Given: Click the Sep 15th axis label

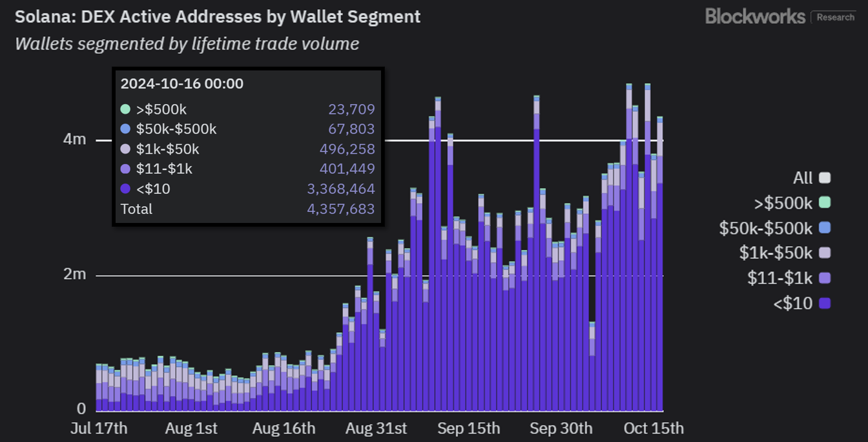Looking at the screenshot, I should [470, 428].
